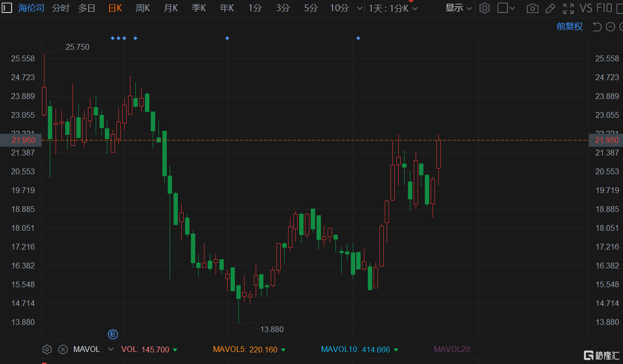Click the MAVOL10 414.666 value
623x364 pixels.
376,350
